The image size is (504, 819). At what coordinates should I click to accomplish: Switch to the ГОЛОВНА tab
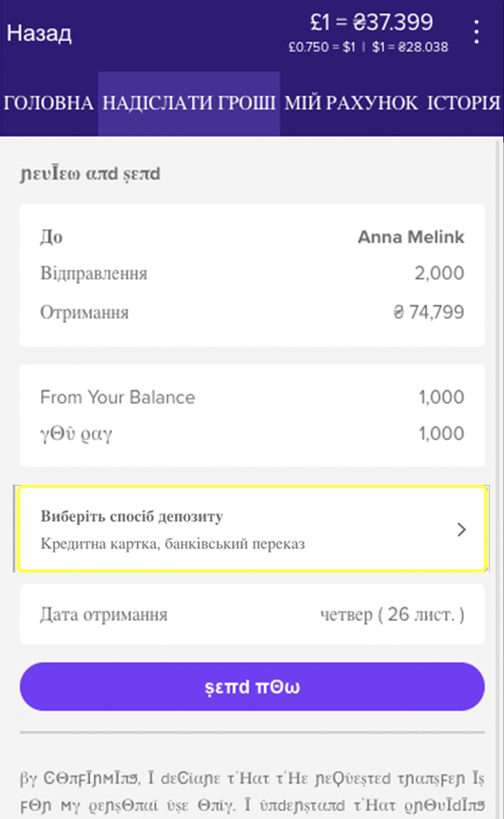tap(49, 103)
